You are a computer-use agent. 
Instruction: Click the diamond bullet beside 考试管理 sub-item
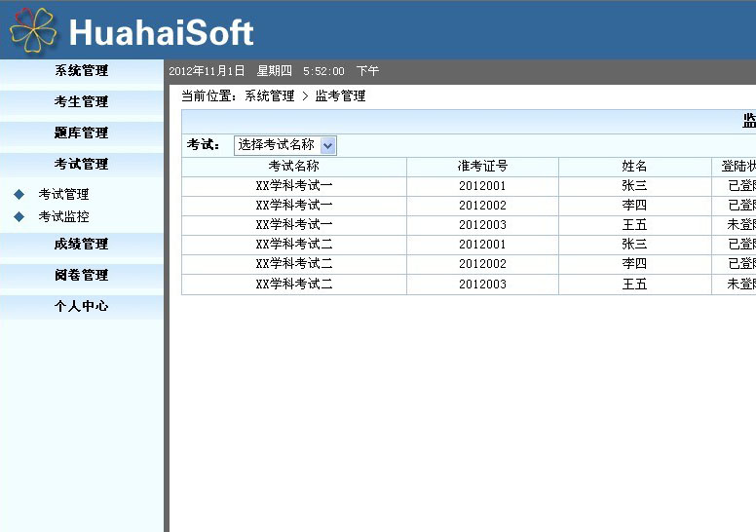(19, 194)
